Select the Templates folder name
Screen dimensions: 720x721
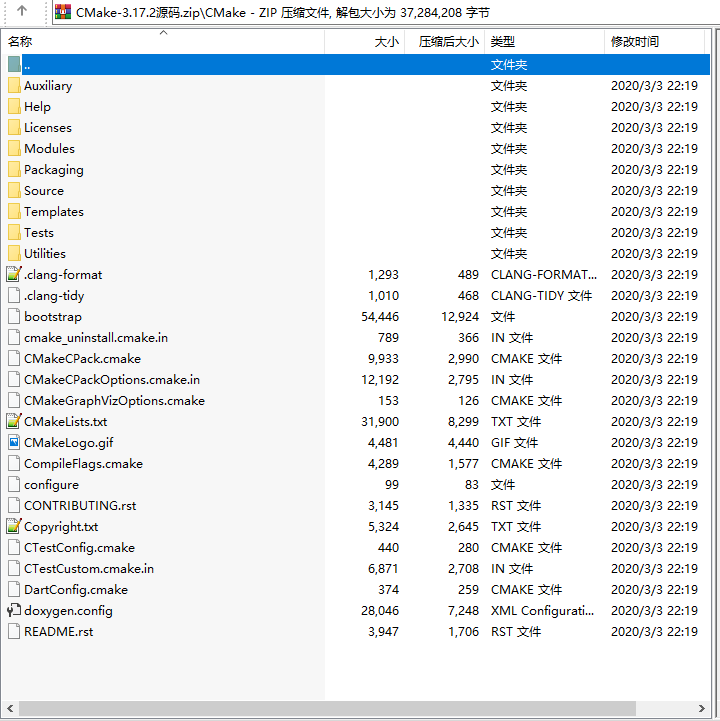(x=54, y=212)
